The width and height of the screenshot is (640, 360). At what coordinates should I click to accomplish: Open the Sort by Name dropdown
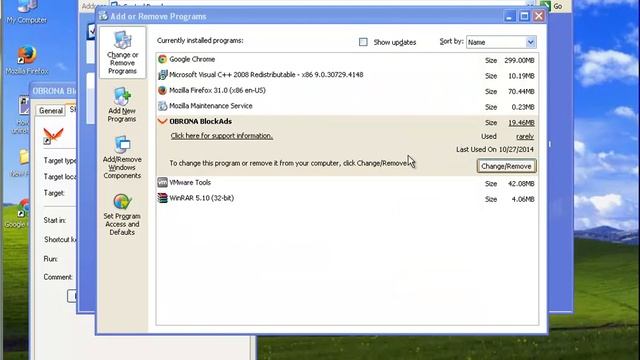click(x=501, y=42)
